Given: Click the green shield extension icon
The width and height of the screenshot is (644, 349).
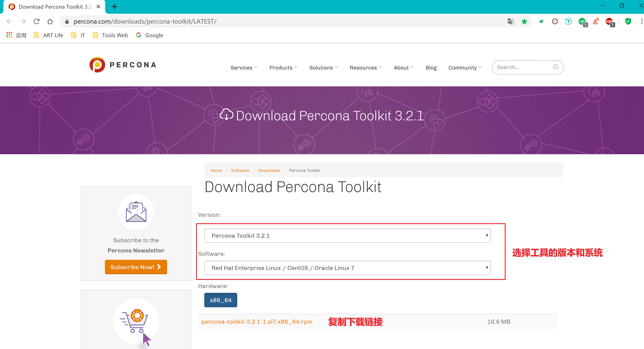Looking at the screenshot, I should (628, 22).
